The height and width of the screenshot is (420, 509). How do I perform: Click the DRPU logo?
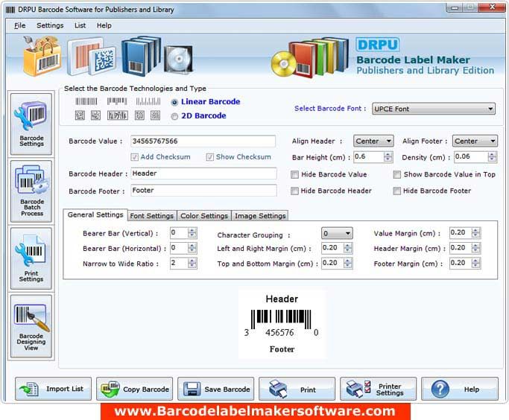[x=378, y=45]
